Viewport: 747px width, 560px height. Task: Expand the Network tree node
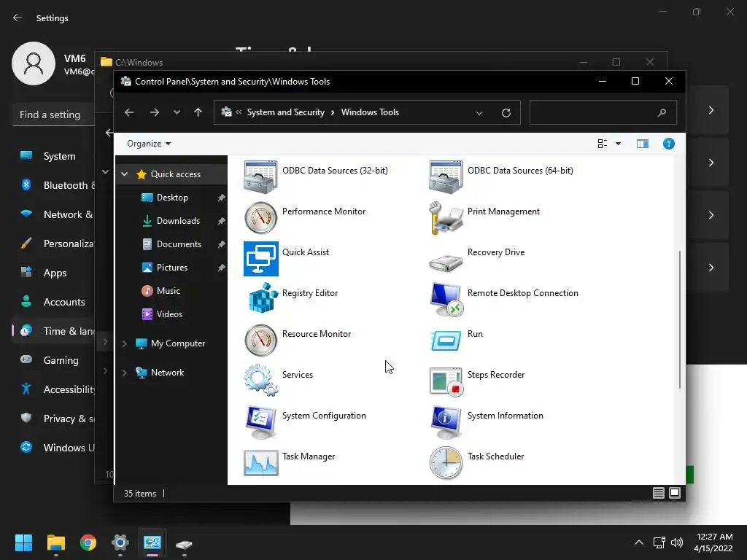124,373
